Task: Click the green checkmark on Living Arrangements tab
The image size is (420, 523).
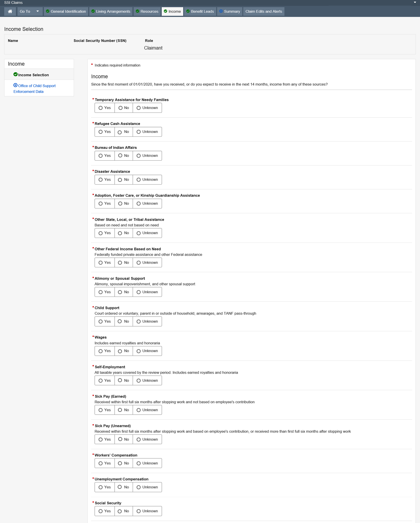Action: [x=93, y=11]
